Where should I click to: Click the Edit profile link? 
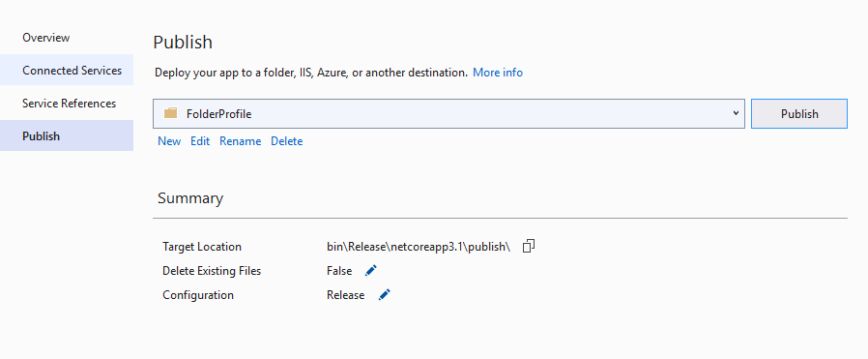pyautogui.click(x=200, y=141)
